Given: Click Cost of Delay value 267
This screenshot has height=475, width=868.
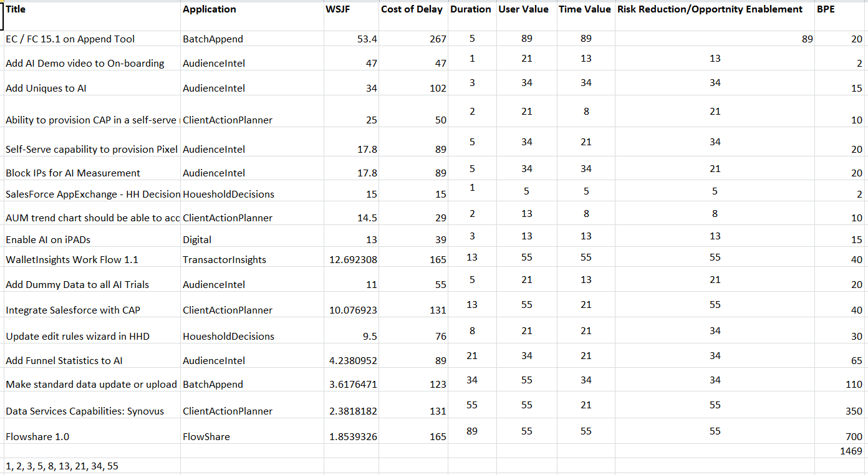Looking at the screenshot, I should point(414,39).
